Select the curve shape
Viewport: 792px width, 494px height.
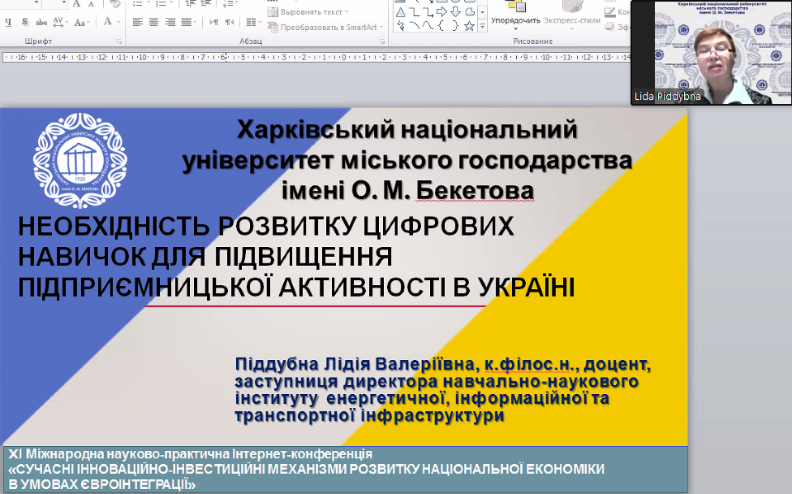pyautogui.click(x=428, y=26)
